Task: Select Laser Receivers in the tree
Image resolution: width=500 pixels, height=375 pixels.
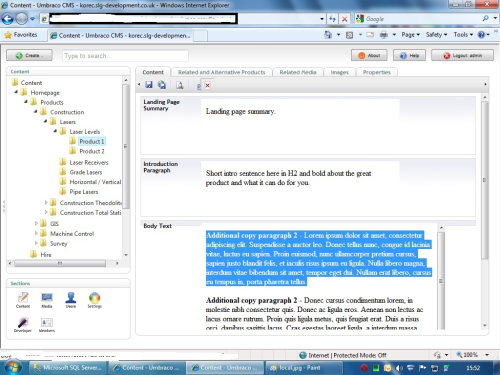Action: (89, 162)
